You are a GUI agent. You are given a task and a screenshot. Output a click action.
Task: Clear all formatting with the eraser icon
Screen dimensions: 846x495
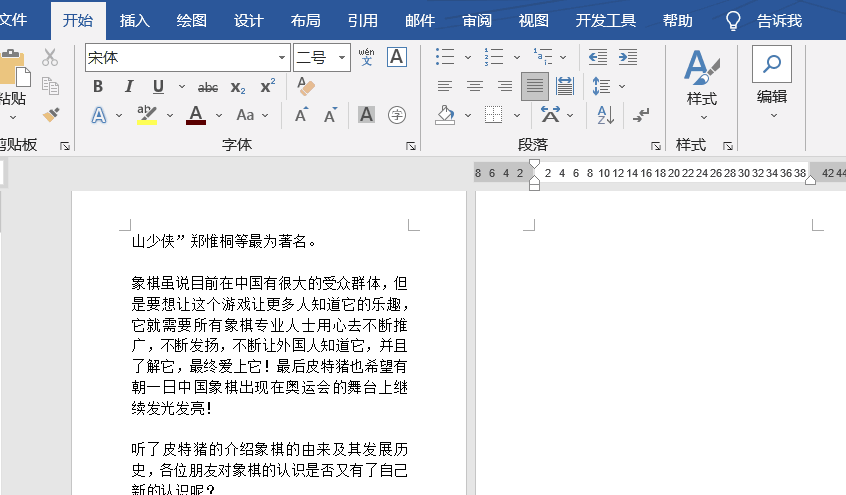pyautogui.click(x=306, y=86)
